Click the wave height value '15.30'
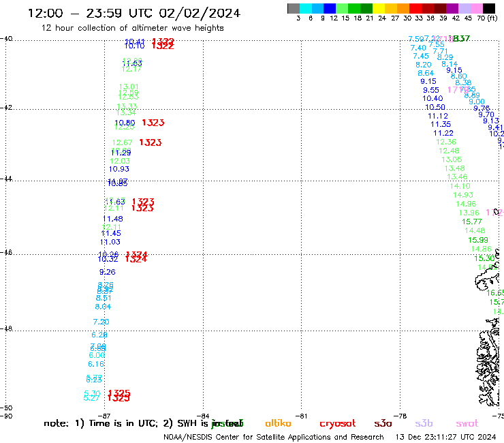Screen dimensions: 504x443 [484, 259]
